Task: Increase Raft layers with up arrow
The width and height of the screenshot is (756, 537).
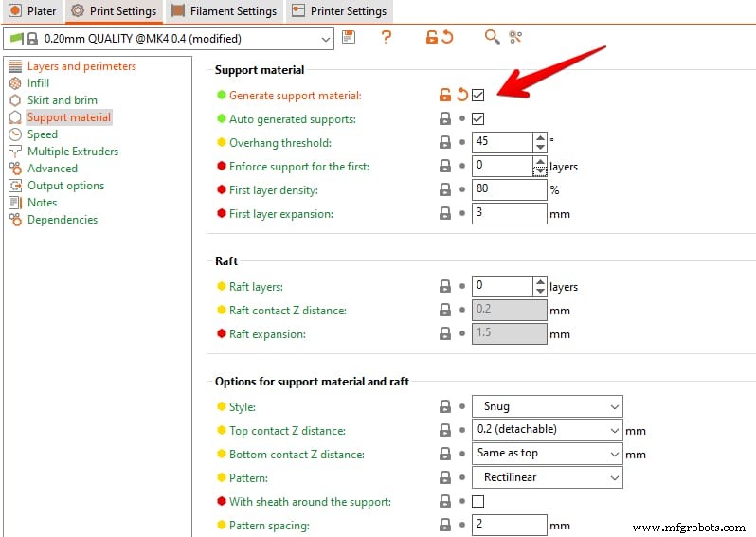Action: click(540, 281)
